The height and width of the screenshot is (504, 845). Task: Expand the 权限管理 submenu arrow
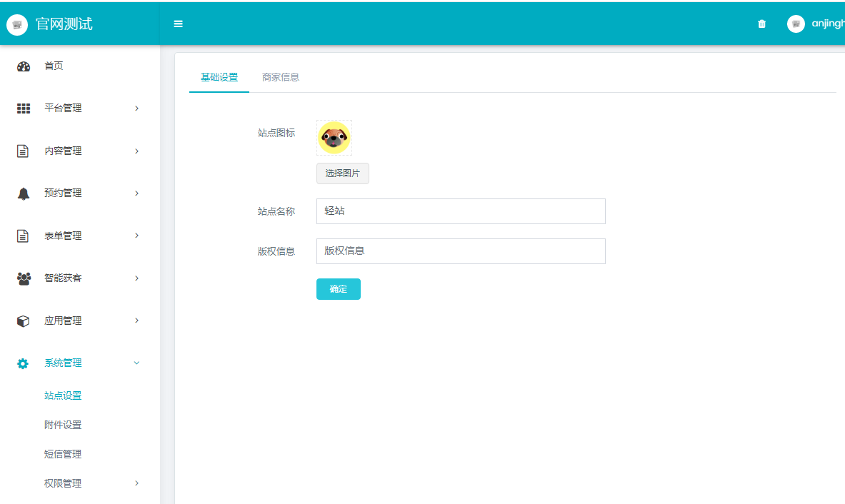click(x=136, y=483)
